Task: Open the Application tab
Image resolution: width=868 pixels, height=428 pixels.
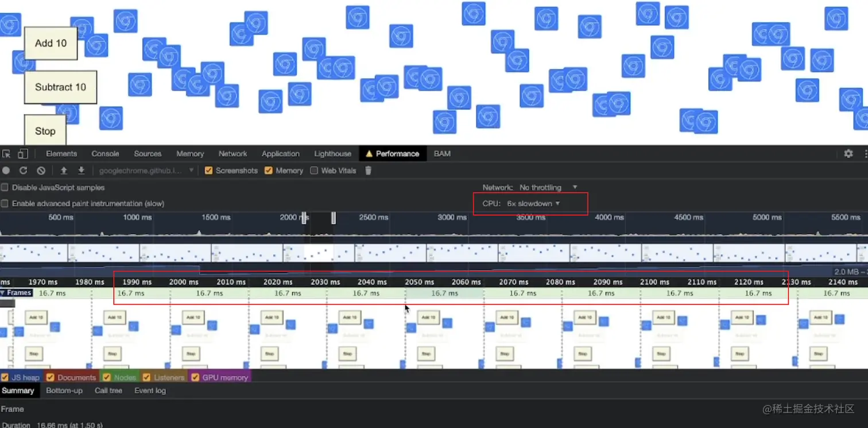Action: (281, 154)
